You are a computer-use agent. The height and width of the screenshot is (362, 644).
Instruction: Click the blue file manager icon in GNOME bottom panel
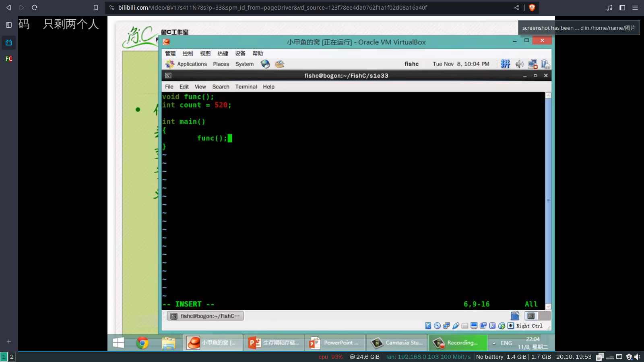(x=515, y=316)
